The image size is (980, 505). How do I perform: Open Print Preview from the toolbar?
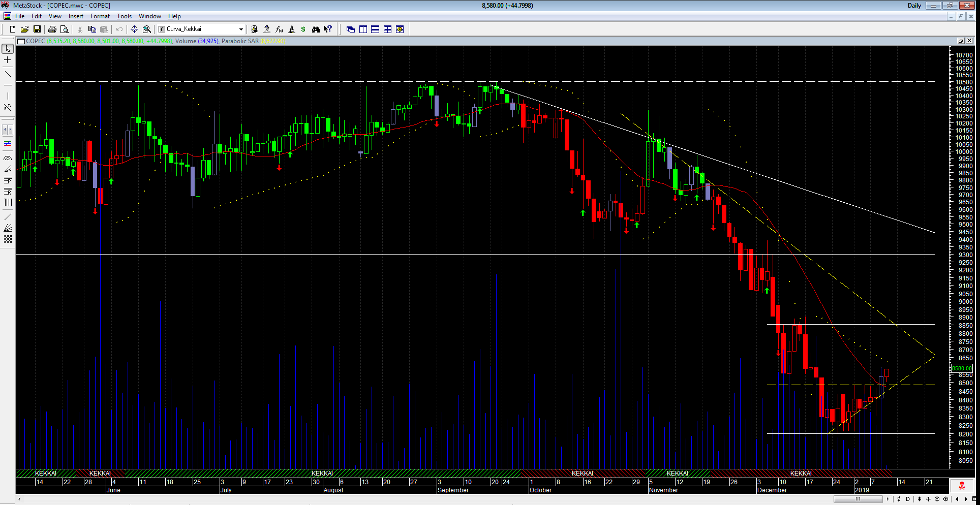(x=64, y=29)
